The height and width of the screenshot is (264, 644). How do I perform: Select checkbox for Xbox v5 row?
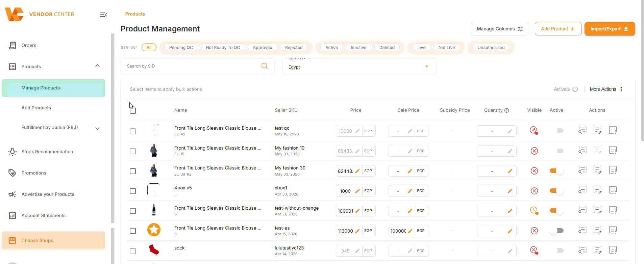(133, 191)
